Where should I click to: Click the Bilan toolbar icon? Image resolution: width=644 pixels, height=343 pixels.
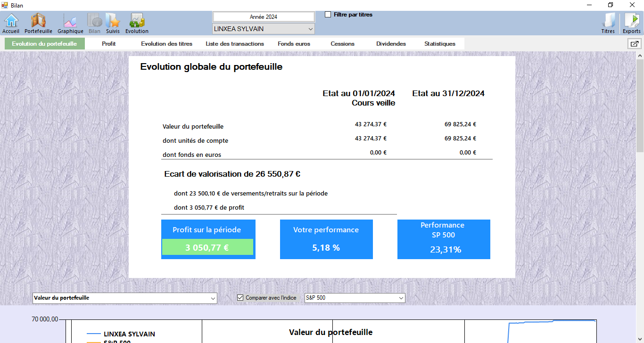(x=94, y=23)
